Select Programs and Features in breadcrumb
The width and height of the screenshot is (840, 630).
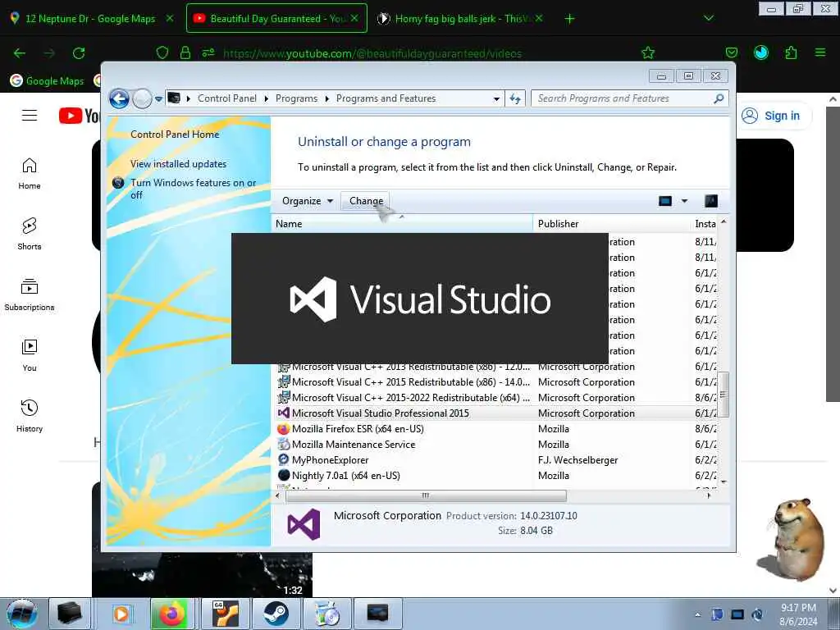click(x=386, y=98)
